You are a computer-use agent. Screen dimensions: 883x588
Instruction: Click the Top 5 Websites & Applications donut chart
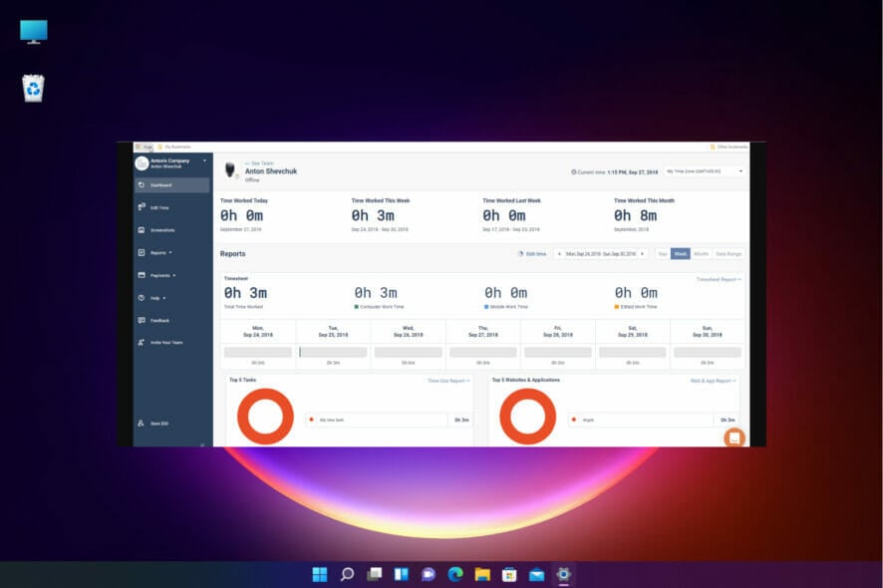[527, 417]
